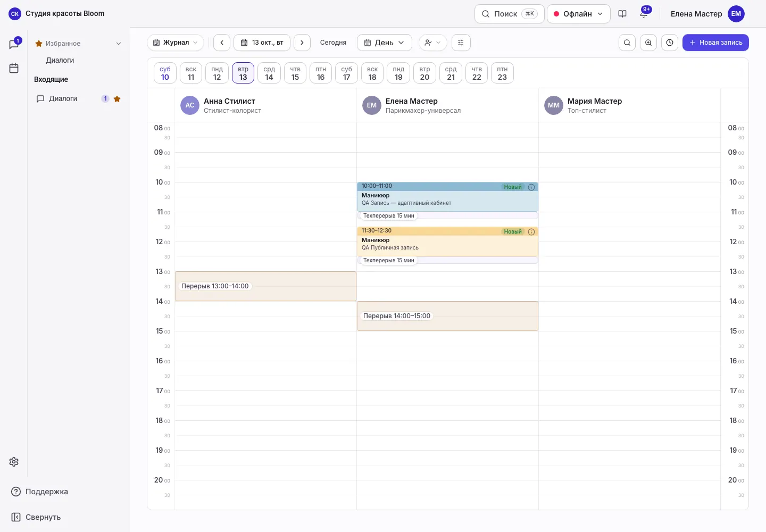Image resolution: width=766 pixels, height=532 pixels.
Task: Click info icon on 10:00–11:00 appointment
Action: point(531,187)
